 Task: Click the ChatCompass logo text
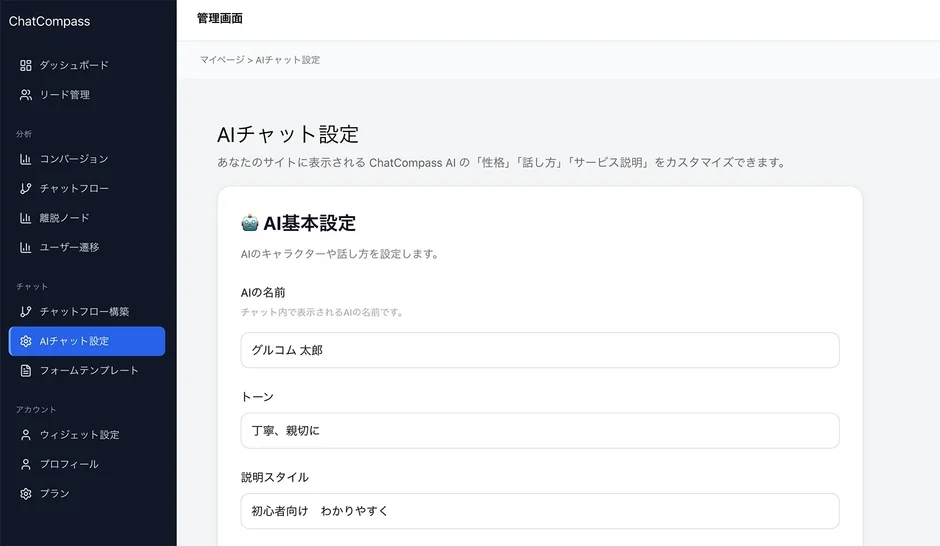(x=49, y=21)
